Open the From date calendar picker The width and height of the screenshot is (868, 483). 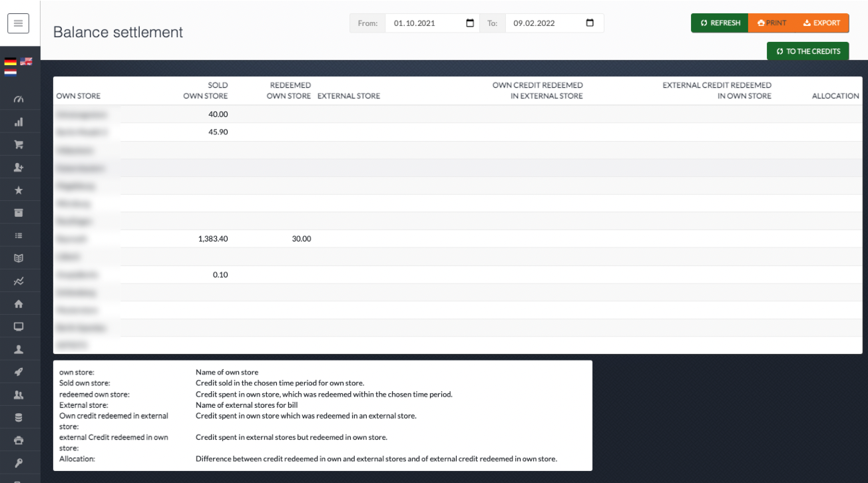[470, 23]
